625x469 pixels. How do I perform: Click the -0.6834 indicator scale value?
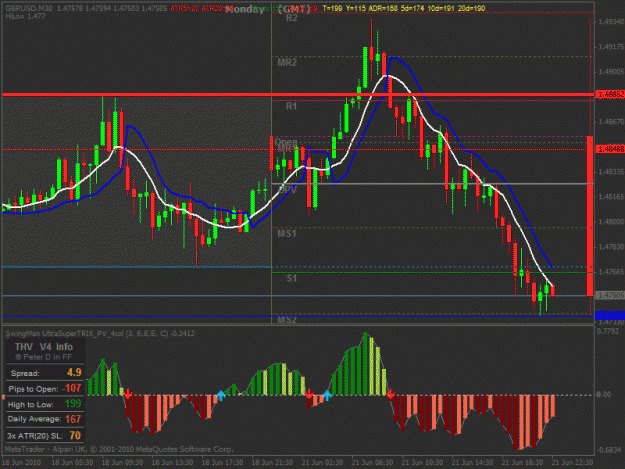click(609, 450)
